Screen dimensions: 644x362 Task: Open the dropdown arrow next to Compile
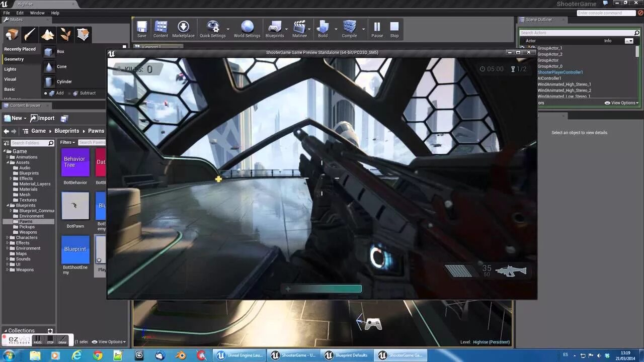click(x=363, y=29)
